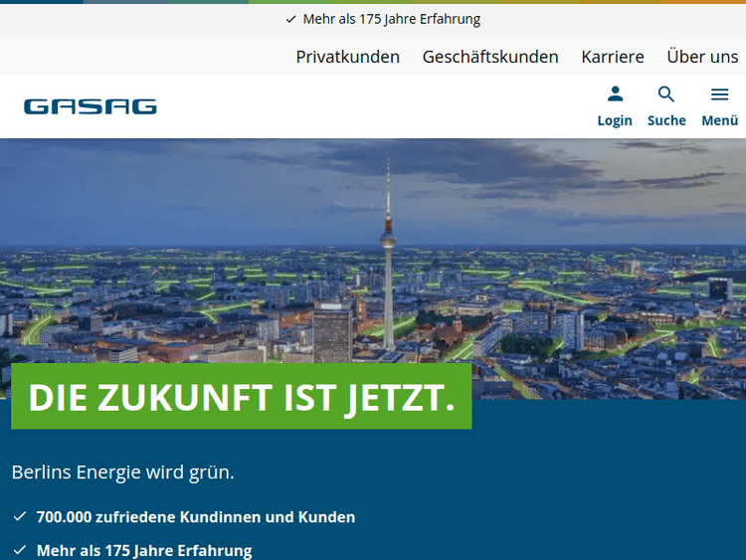746x560 pixels.
Task: Select the Karriere navigation item
Action: 612,57
